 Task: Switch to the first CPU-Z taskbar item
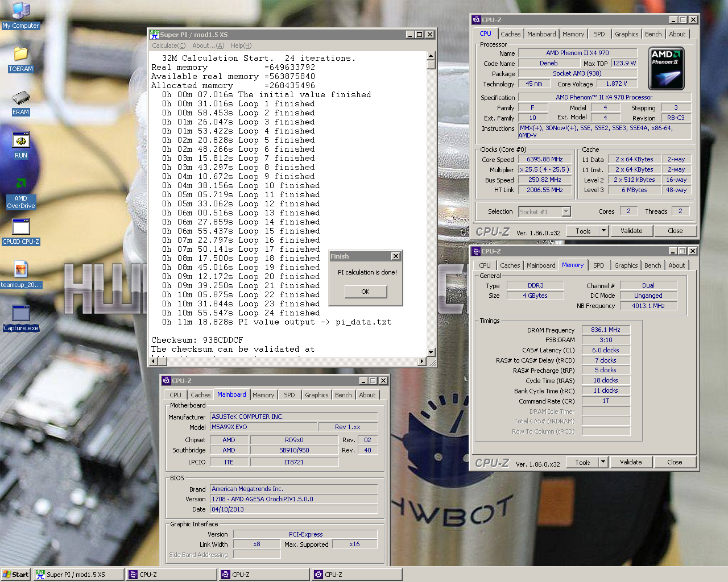171,575
